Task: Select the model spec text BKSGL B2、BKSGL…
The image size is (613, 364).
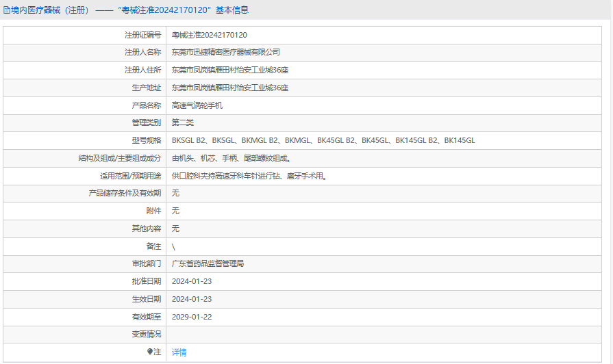Action: point(323,140)
